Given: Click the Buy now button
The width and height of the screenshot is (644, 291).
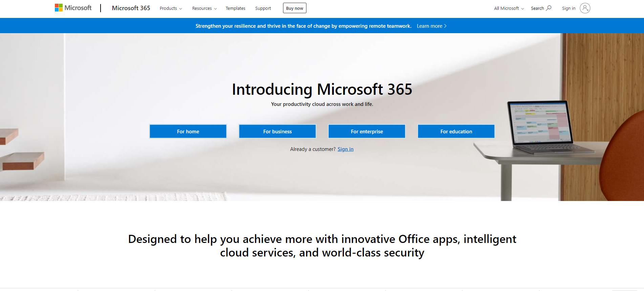Looking at the screenshot, I should 294,8.
